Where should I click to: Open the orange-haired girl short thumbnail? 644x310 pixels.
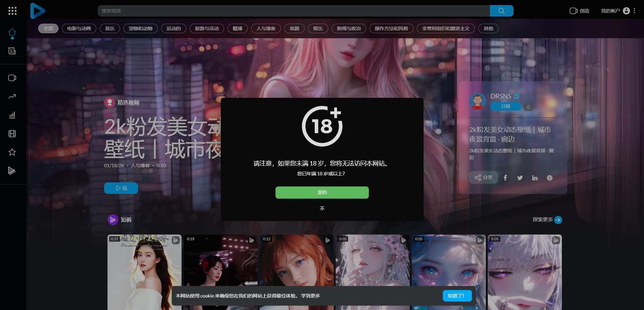point(296,261)
